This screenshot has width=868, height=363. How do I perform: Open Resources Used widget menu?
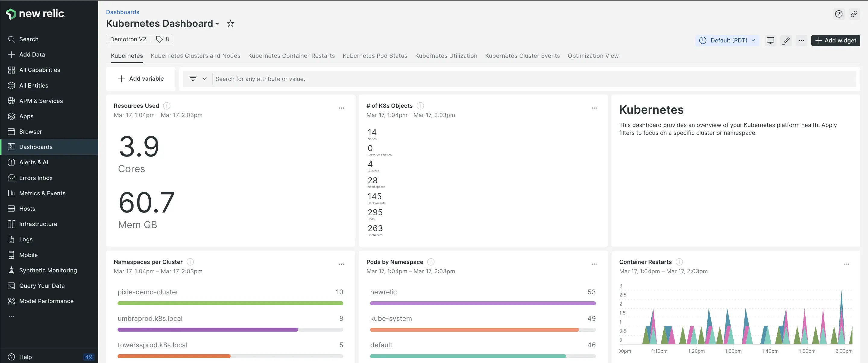341,108
